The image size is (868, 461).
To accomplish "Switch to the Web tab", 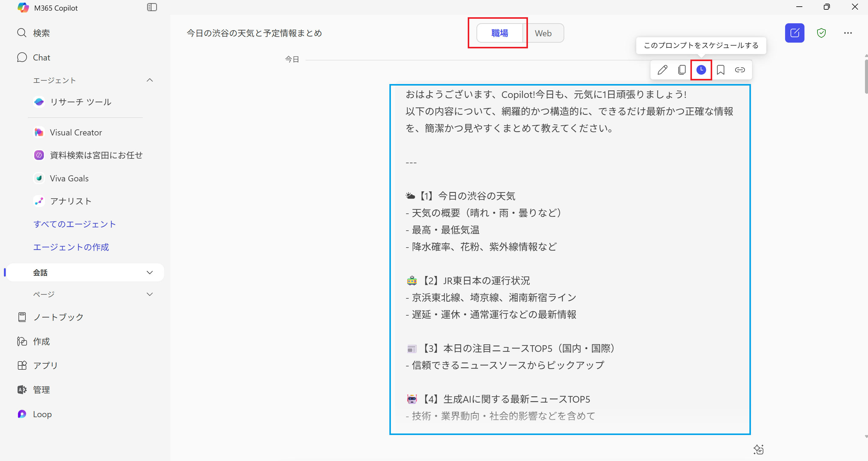I will click(x=543, y=33).
